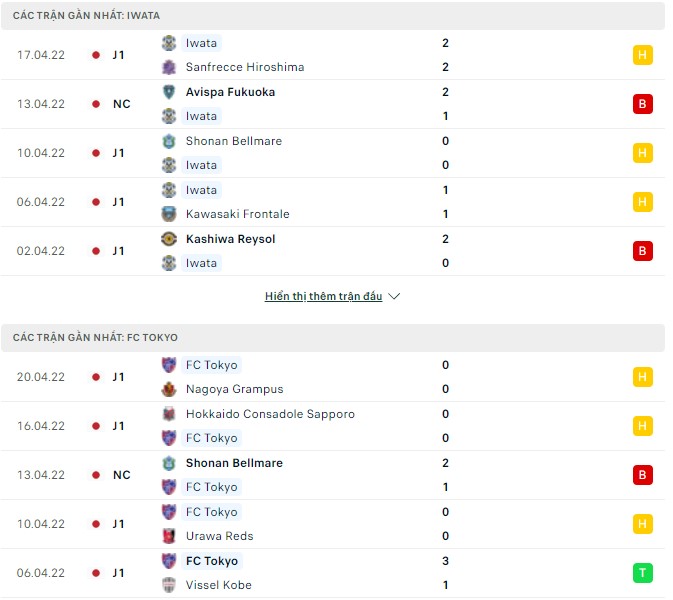Click the Urawa Reds team crest icon

[169, 536]
